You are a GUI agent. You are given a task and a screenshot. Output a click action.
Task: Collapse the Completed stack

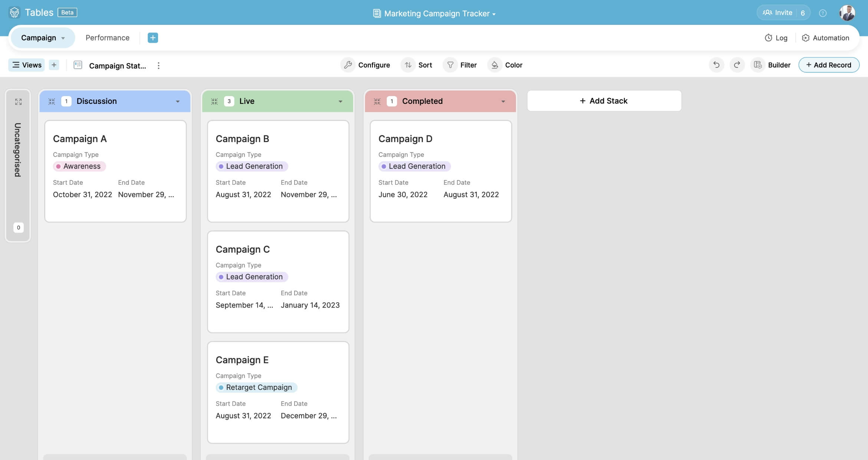tap(377, 101)
